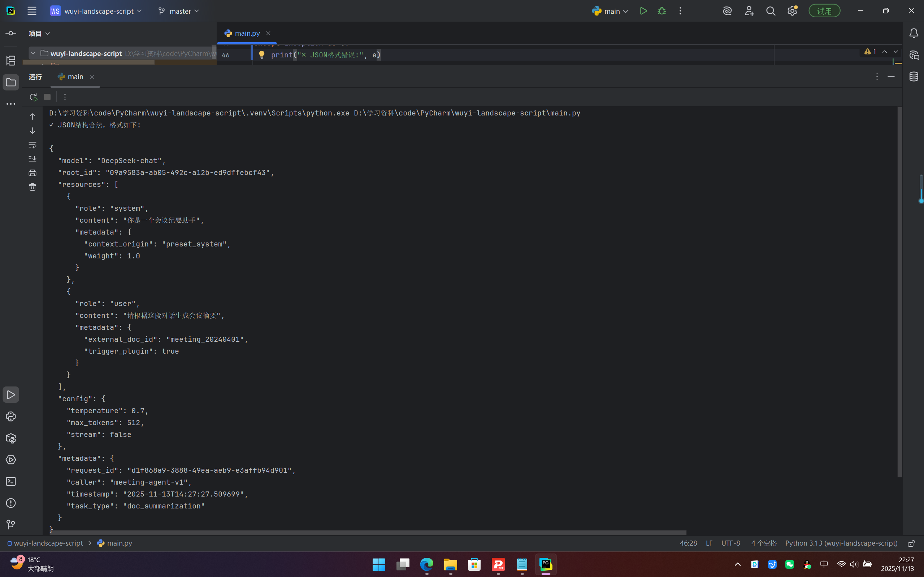924x577 pixels.
Task: Select the main tab in Run panel
Action: point(75,77)
